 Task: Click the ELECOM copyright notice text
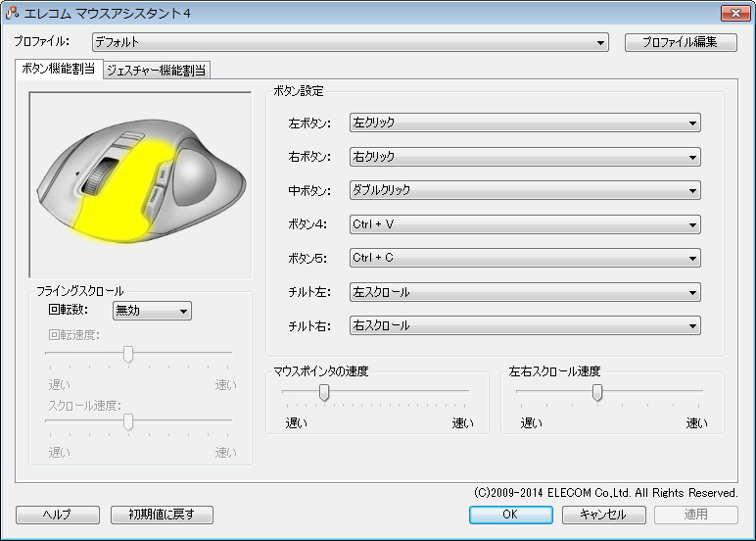605,493
